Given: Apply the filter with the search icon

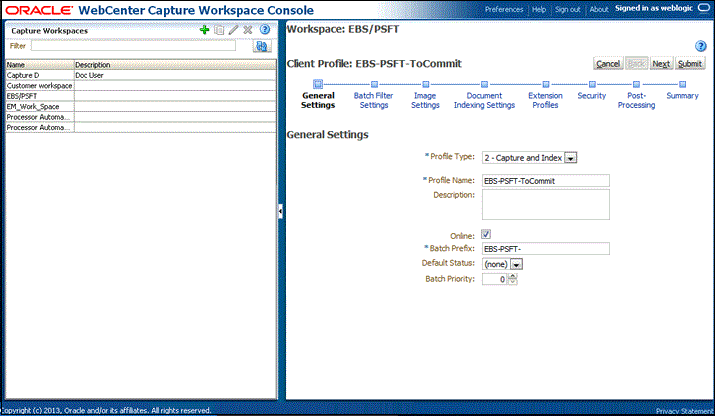Looking at the screenshot, I should pos(262,46).
